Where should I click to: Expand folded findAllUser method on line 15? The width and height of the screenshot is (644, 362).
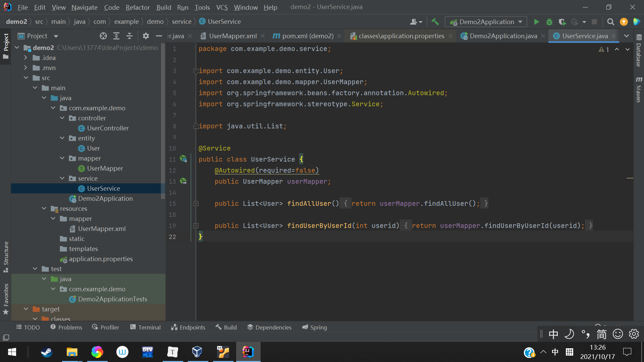click(x=196, y=203)
